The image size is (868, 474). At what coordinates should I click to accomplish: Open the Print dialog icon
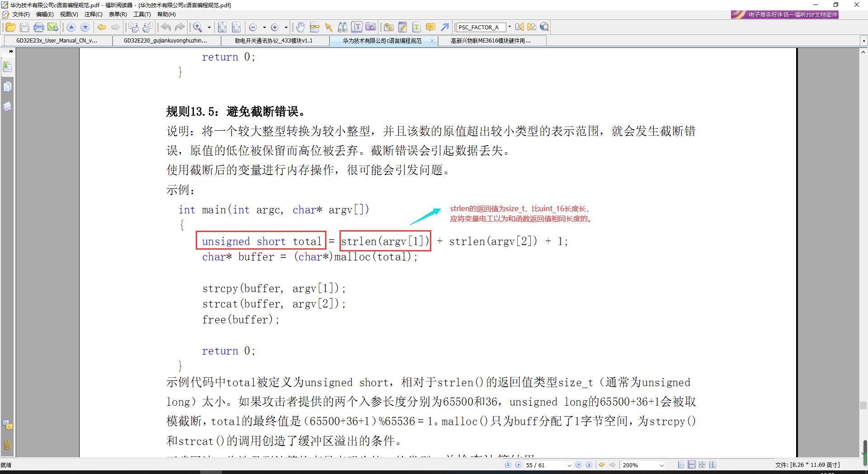(x=39, y=27)
